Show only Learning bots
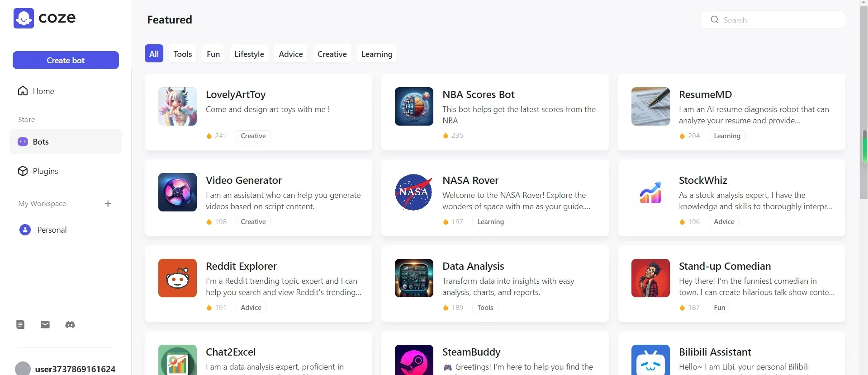The height and width of the screenshot is (375, 868). (x=377, y=54)
